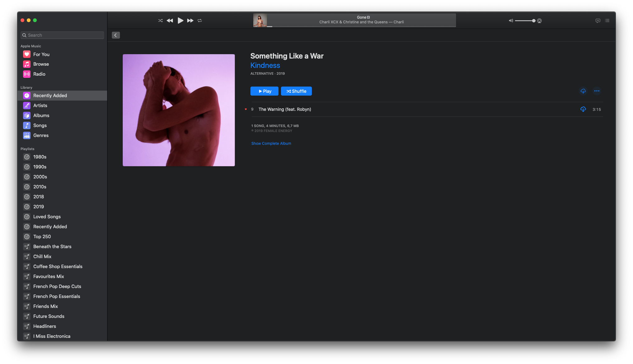Toggle repeat mode in the top bar
Image resolution: width=633 pixels, height=364 pixels.
200,21
